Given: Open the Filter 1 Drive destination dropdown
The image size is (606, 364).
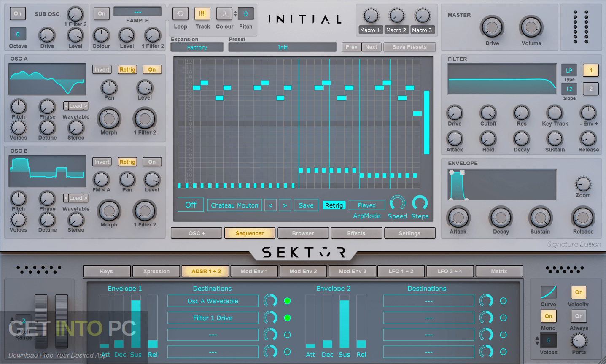Looking at the screenshot, I should tap(213, 318).
